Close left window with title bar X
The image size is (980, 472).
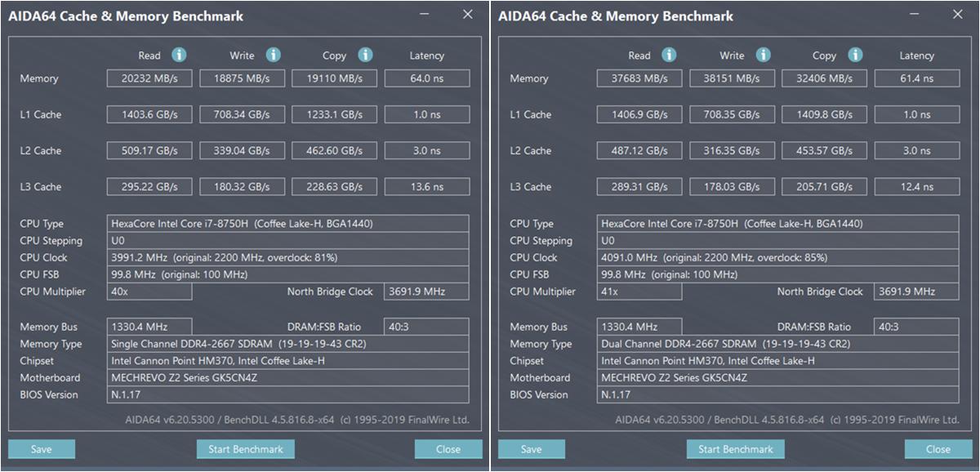click(467, 15)
